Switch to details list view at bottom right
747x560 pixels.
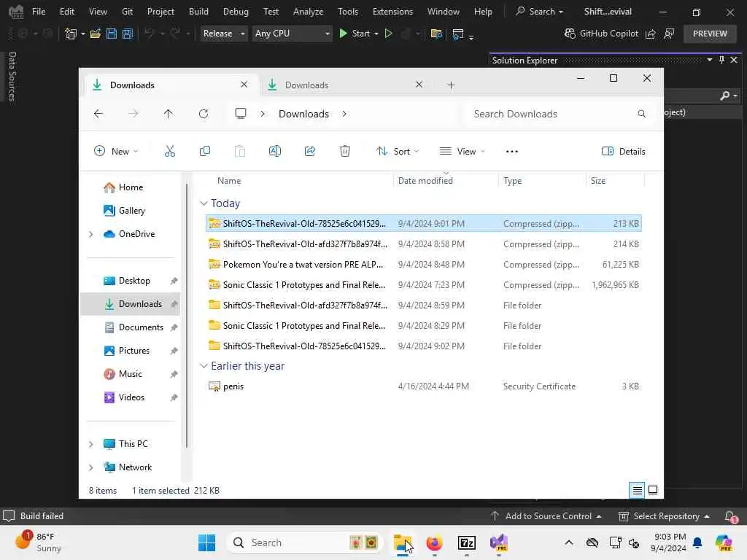tap(637, 491)
